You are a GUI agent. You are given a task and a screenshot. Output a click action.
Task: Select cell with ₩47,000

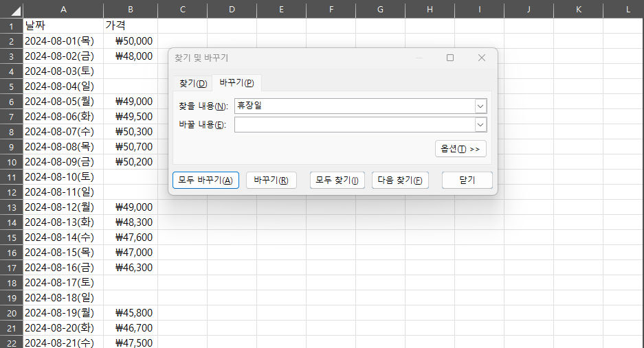(130, 253)
